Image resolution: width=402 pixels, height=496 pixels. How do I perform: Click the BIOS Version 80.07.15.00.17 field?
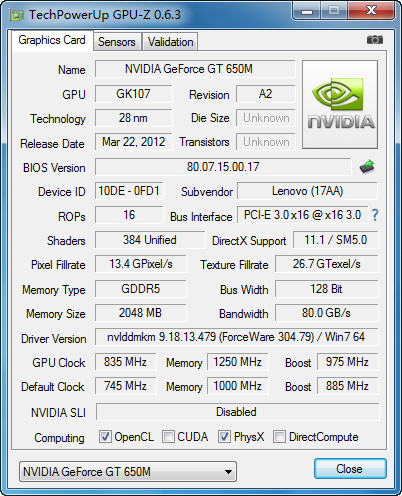pos(223,167)
